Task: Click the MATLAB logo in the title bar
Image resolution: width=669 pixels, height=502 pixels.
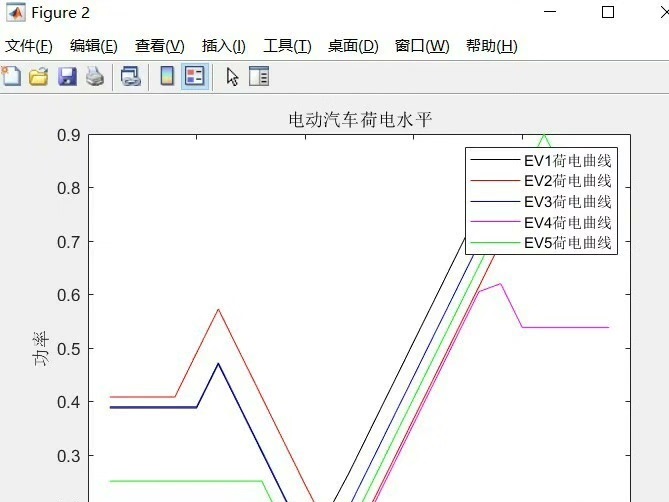Action: pyautogui.click(x=16, y=12)
